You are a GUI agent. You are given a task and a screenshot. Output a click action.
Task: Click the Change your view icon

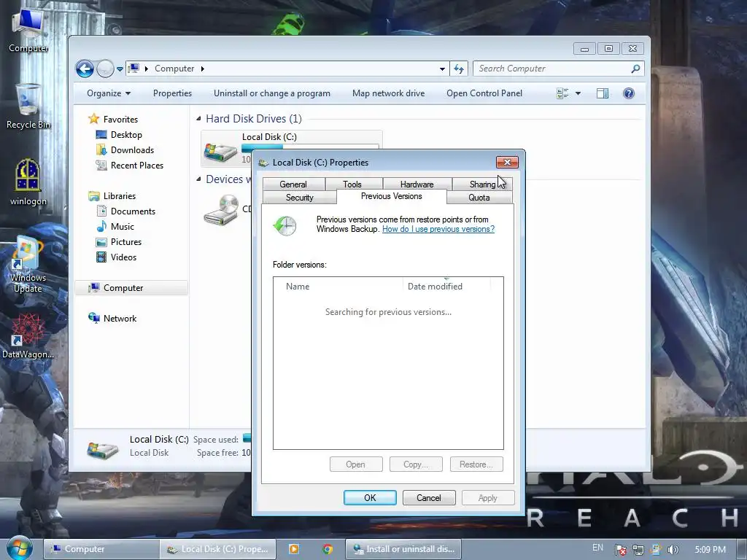pos(562,93)
